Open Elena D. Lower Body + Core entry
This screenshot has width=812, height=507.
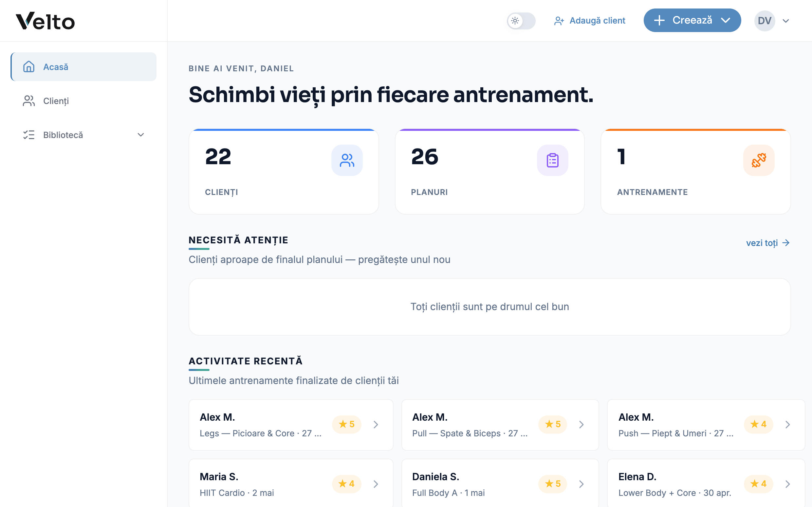[706, 484]
